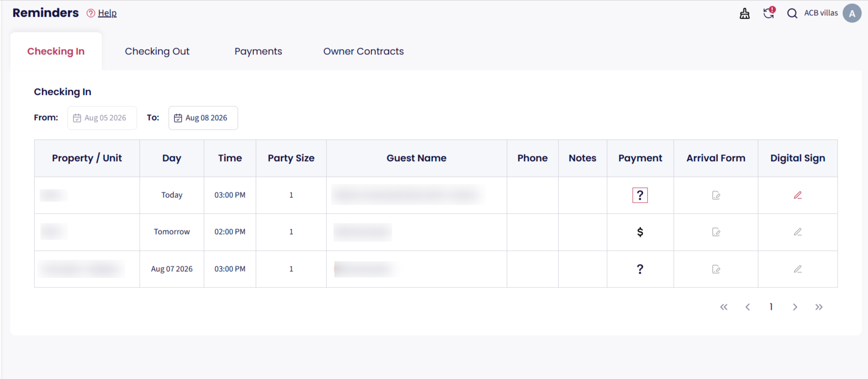The width and height of the screenshot is (868, 379).
Task: Jump to the last page of results
Action: [818, 307]
